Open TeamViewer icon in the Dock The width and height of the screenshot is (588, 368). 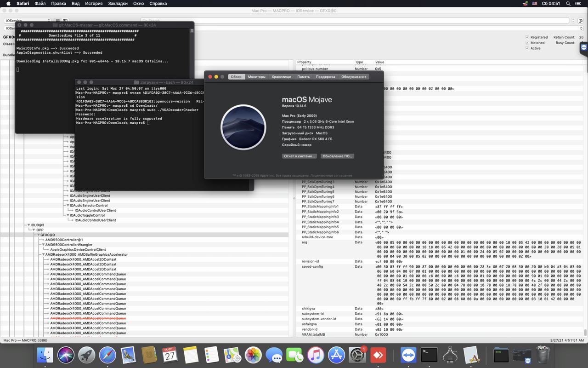click(x=408, y=355)
